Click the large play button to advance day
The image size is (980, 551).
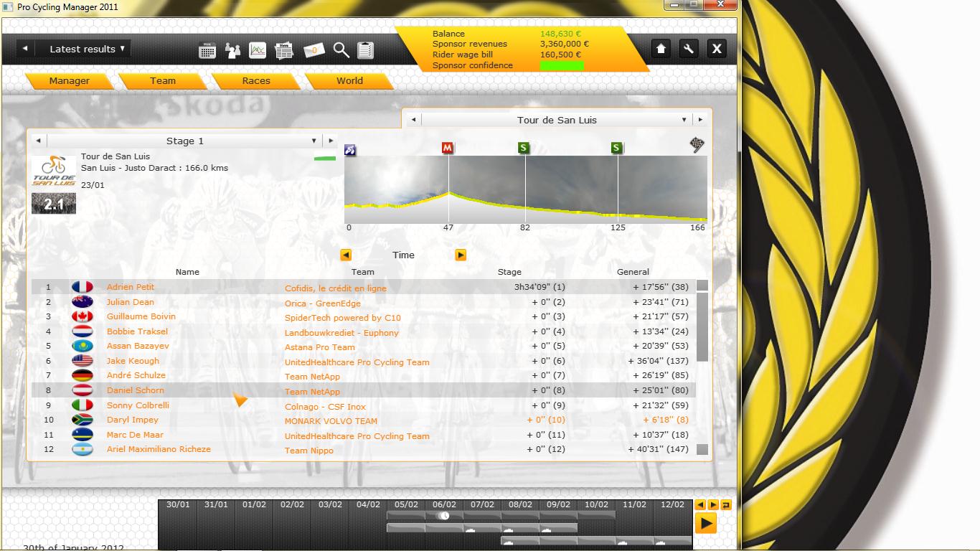[x=706, y=524]
